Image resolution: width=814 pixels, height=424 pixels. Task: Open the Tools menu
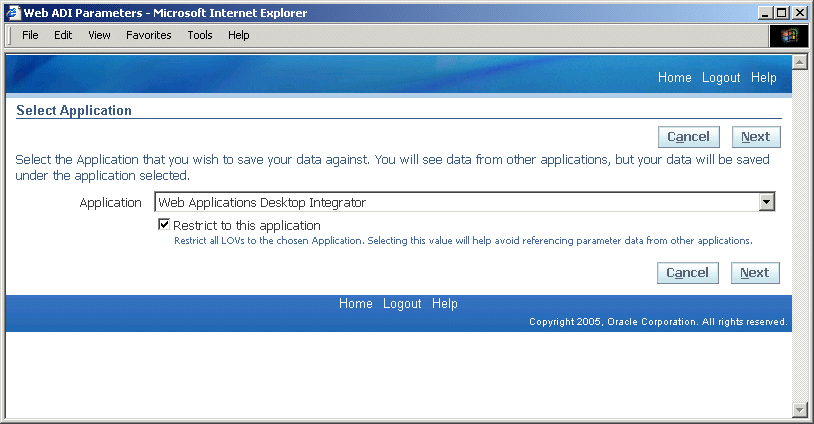click(x=200, y=35)
